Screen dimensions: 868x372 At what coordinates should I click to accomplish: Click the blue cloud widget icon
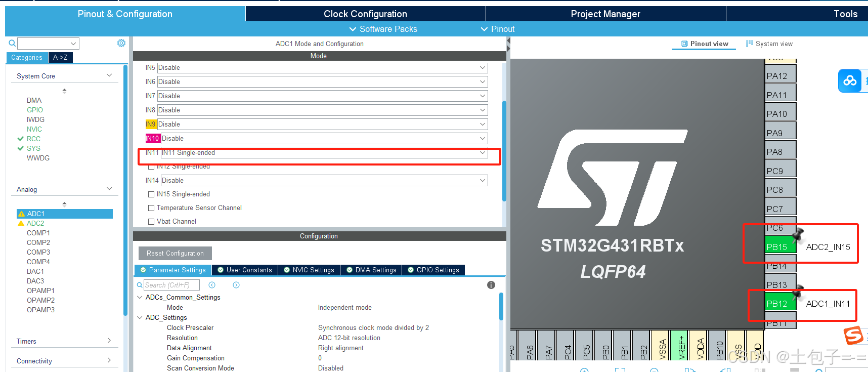point(850,81)
